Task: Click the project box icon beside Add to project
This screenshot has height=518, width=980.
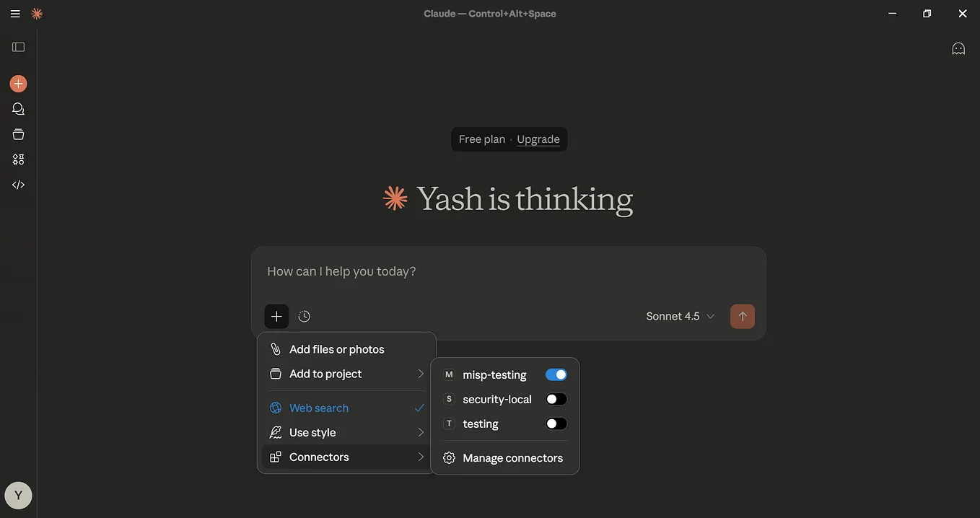Action: (276, 374)
